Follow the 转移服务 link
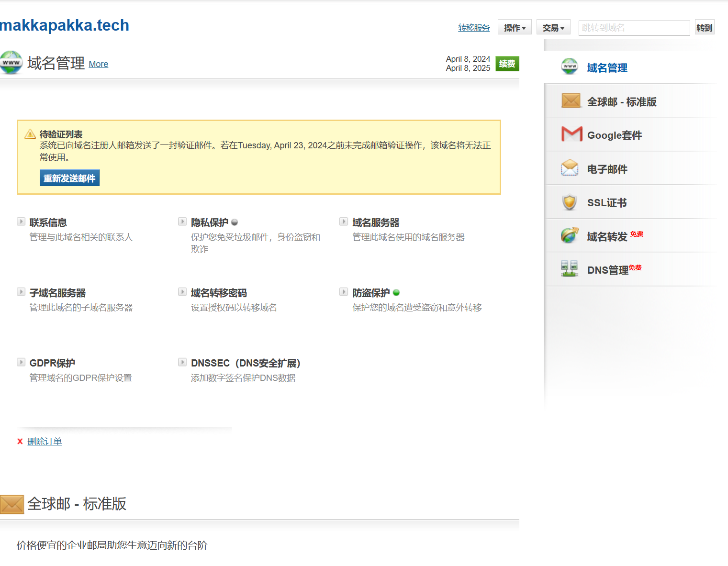This screenshot has width=728, height=566. (473, 28)
